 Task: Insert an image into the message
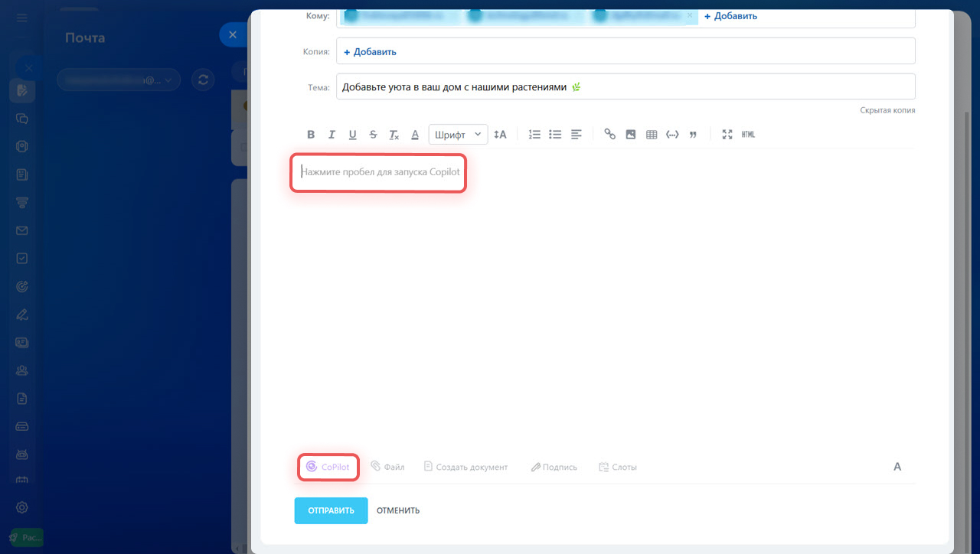coord(631,135)
